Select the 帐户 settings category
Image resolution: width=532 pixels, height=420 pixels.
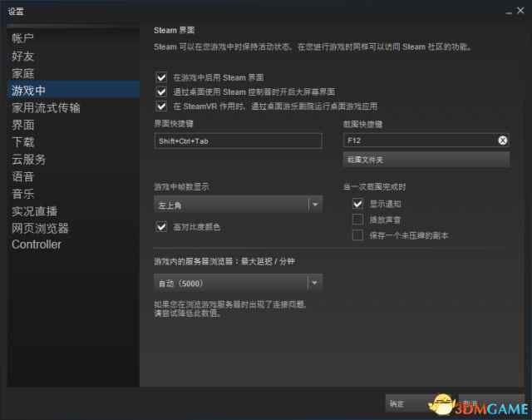[x=23, y=38]
